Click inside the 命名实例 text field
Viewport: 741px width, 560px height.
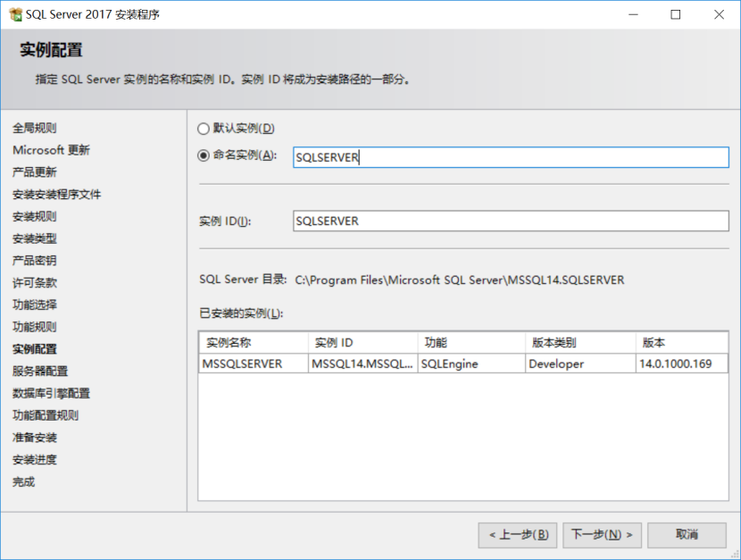click(x=509, y=157)
